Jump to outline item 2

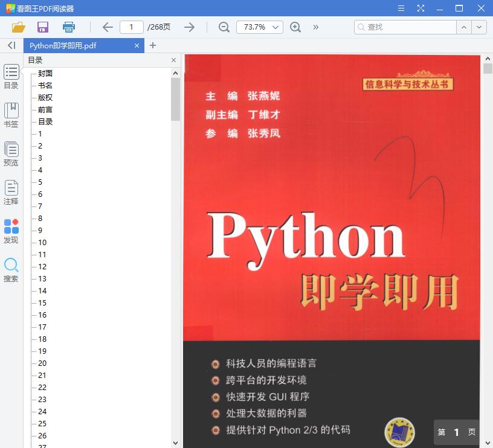(x=40, y=146)
